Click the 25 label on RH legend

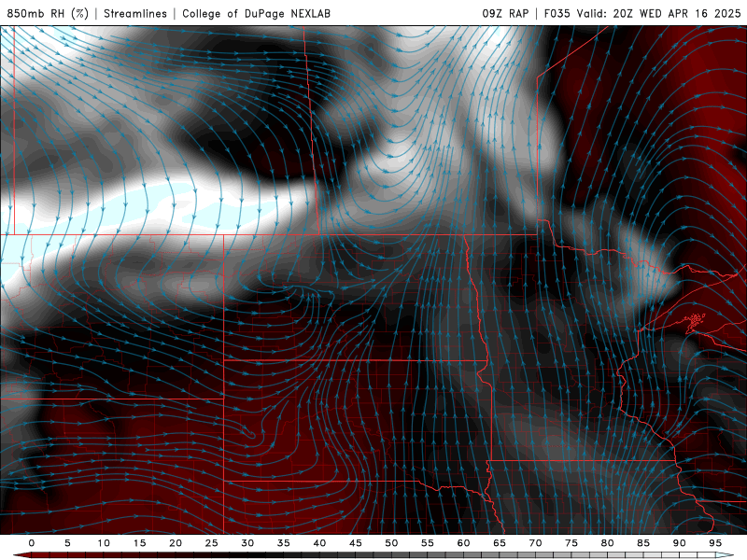point(212,543)
